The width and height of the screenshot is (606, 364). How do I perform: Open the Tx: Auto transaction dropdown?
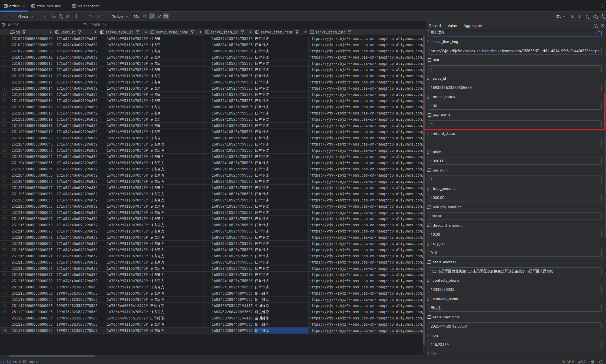point(120,16)
